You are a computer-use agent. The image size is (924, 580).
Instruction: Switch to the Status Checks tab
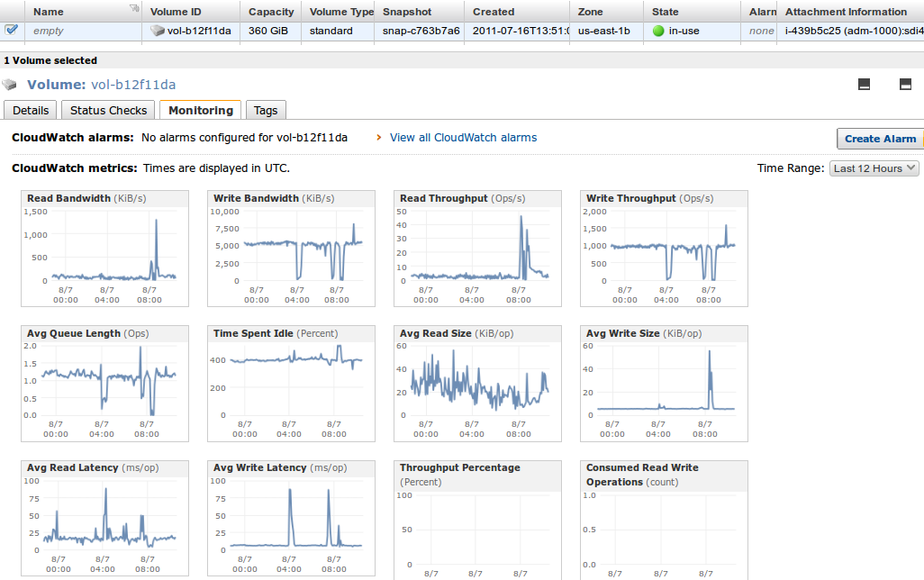[x=108, y=110]
